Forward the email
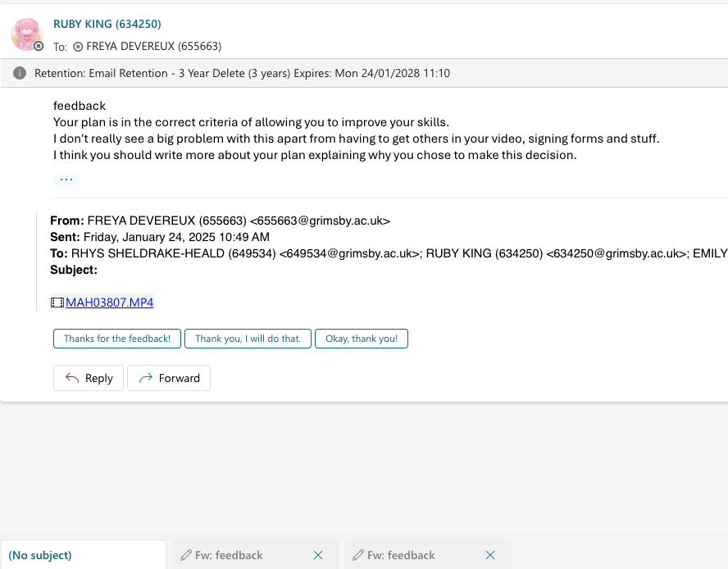The width and height of the screenshot is (728, 569). (x=169, y=378)
